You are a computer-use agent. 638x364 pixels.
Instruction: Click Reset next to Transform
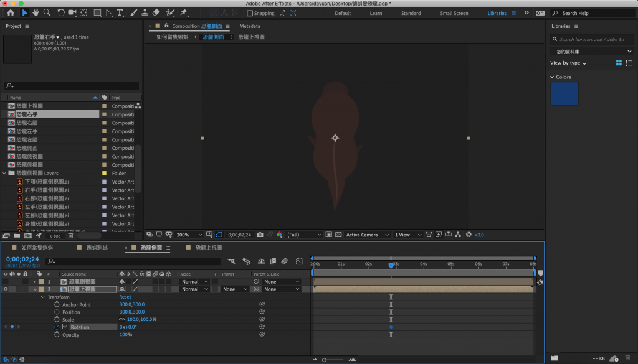125,297
